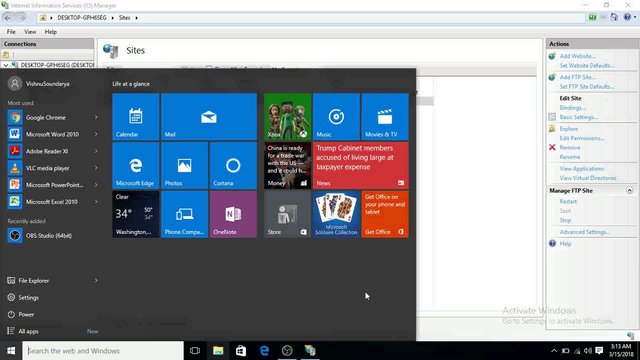Click Explore action in IIS Manager
Image resolution: width=640 pixels, height=360 pixels.
(569, 129)
